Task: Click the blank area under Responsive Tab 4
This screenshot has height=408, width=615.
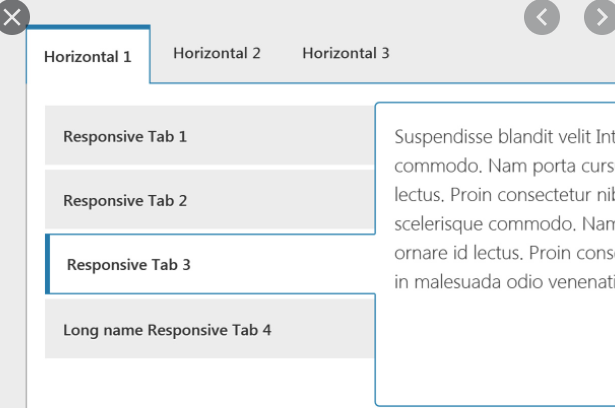Action: 200,383
